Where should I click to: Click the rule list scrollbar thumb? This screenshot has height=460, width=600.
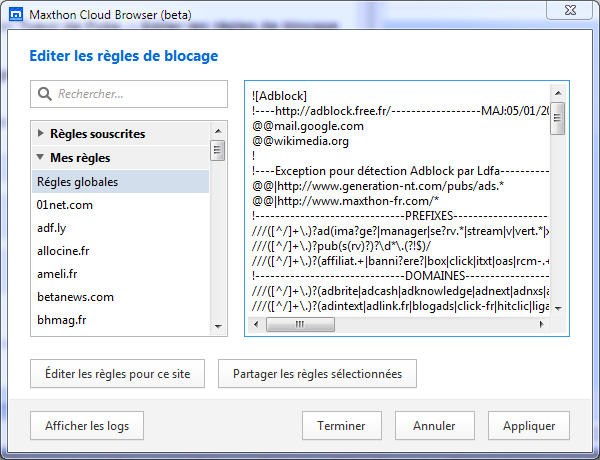tap(218, 150)
